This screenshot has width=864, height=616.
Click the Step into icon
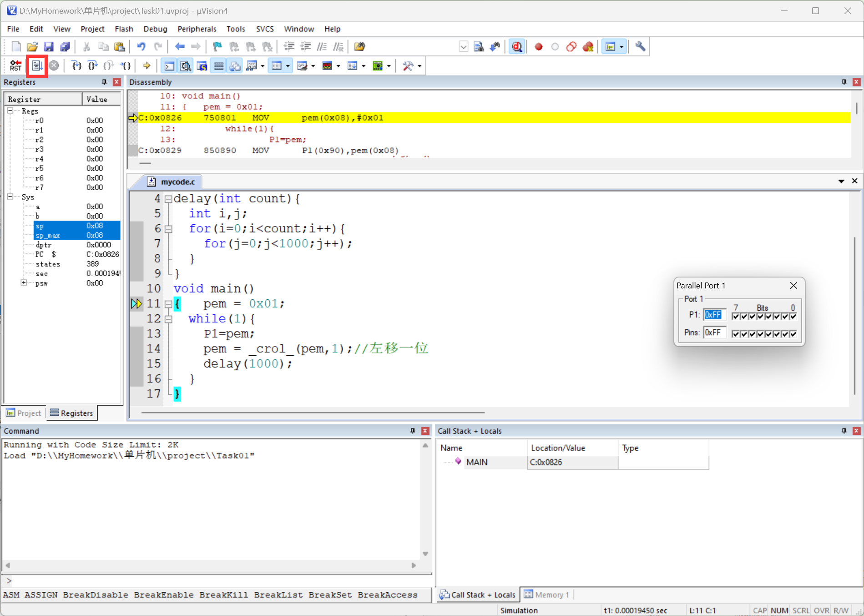[76, 66]
